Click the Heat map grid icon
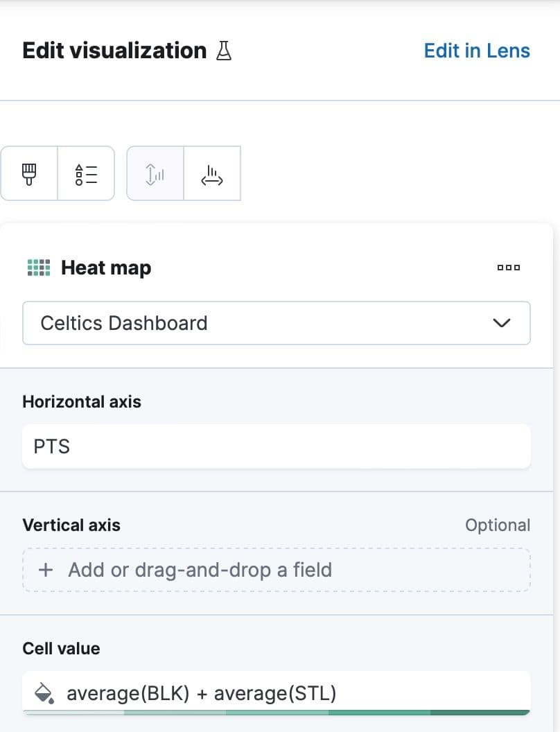 39,268
